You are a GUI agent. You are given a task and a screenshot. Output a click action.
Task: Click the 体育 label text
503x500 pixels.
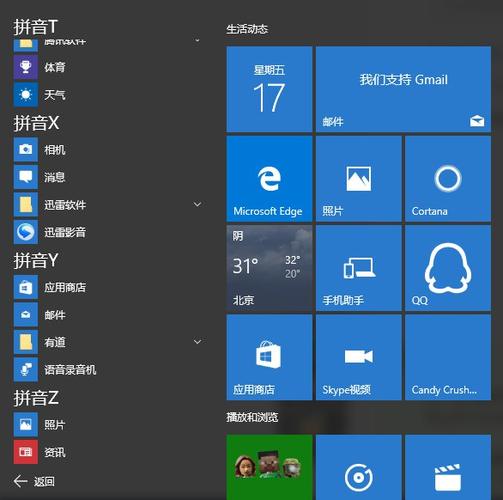(x=55, y=67)
